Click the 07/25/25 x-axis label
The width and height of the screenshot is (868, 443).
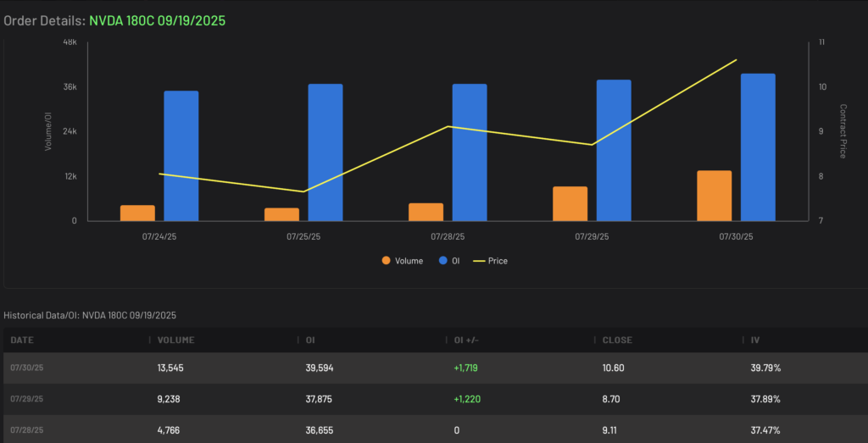pyautogui.click(x=303, y=236)
